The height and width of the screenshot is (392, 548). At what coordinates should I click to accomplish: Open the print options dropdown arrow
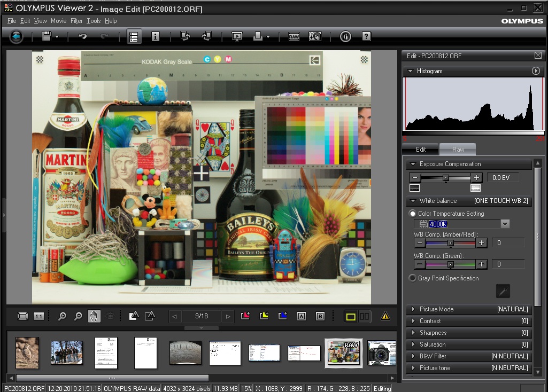coord(268,37)
